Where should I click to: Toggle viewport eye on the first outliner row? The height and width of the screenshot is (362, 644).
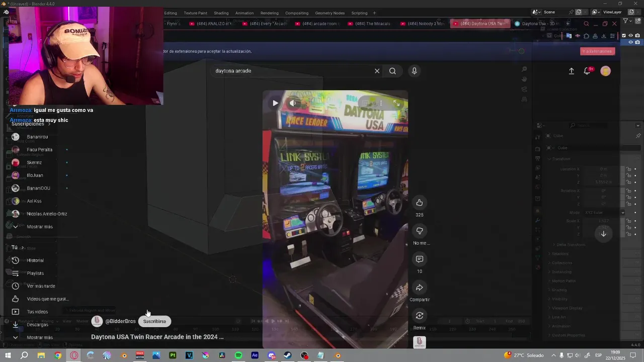630,36
